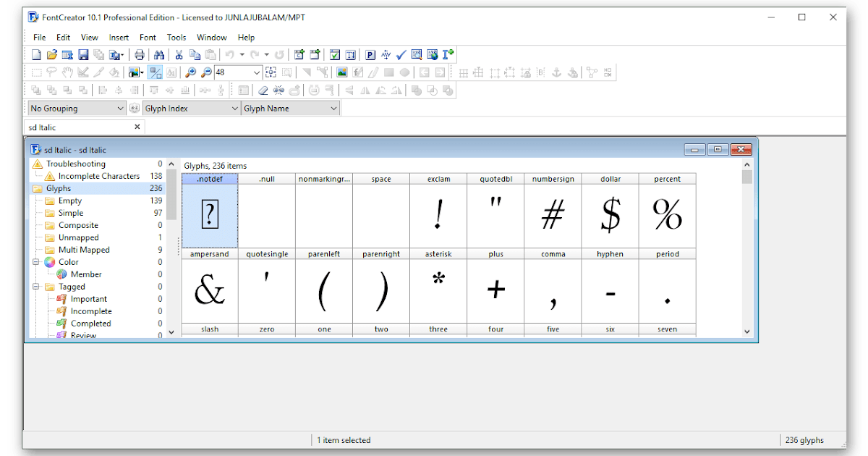Open the Edit menu
Screen dimensions: 868x456
click(x=64, y=37)
